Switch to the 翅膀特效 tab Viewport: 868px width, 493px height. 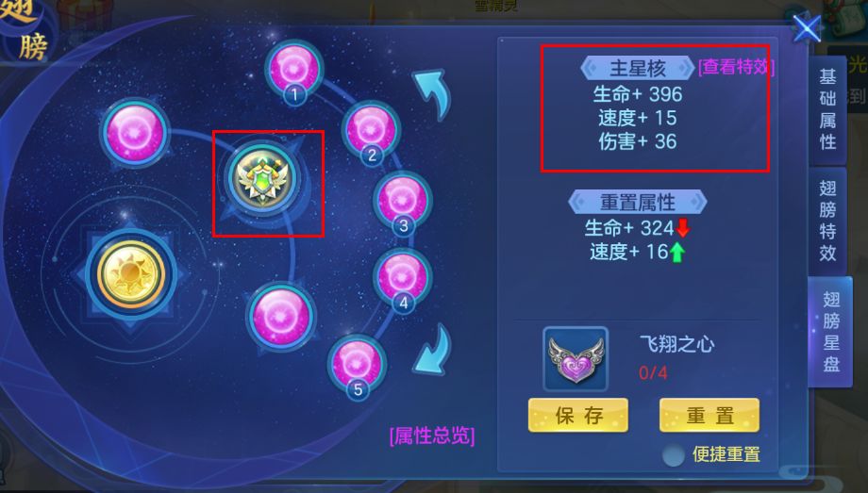pyautogui.click(x=827, y=221)
